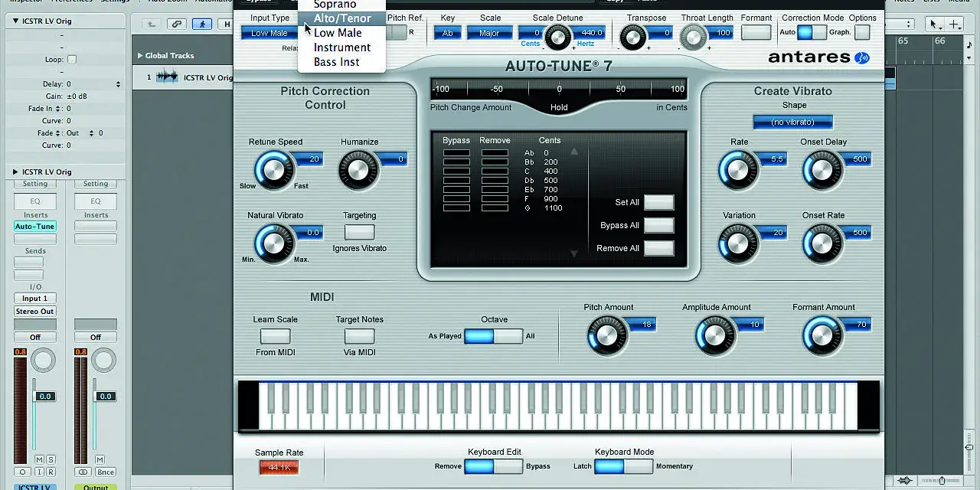Toggle the Loop checkbox in Inspector
980x490 pixels.
click(72, 60)
